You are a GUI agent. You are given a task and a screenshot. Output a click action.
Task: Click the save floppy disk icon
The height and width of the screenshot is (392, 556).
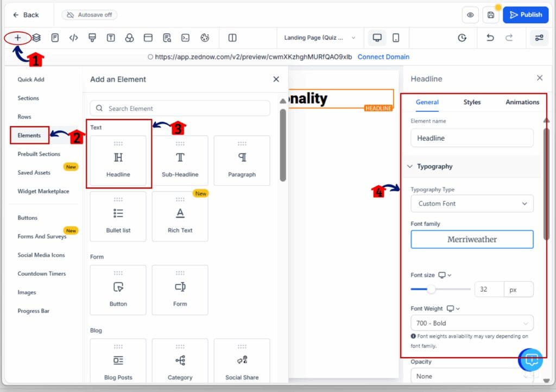(491, 15)
